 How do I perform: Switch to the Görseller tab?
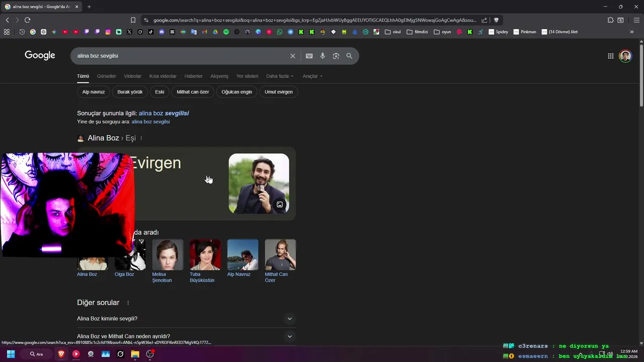pyautogui.click(x=106, y=76)
